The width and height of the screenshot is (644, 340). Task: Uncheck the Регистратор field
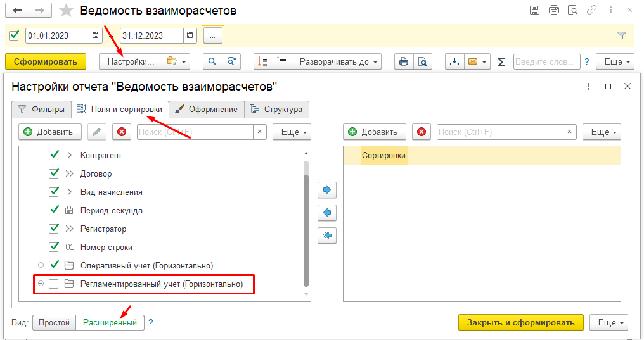54,229
